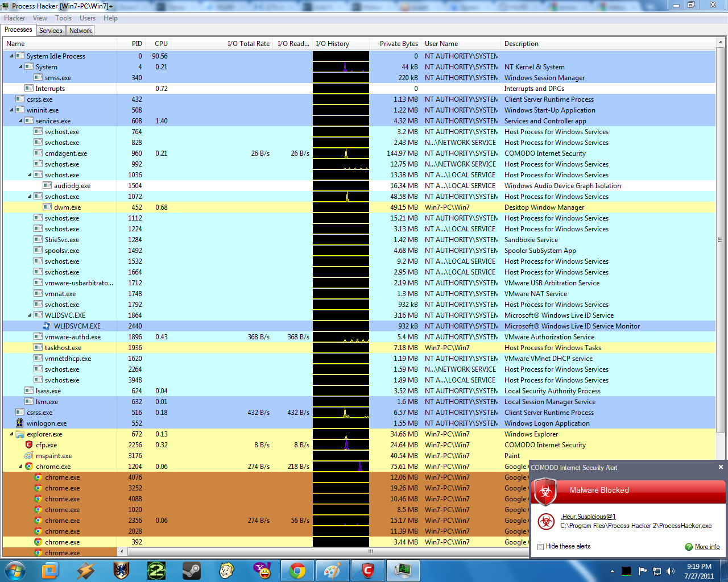Click the Yahoo Messenger taskbar icon
This screenshot has height=582, width=728.
[x=262, y=570]
